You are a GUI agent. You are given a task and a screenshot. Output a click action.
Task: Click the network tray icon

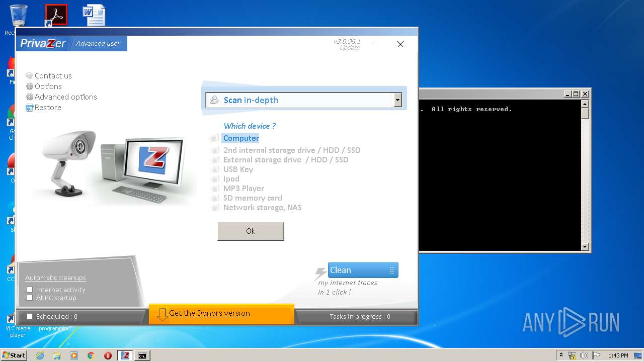[572, 355]
